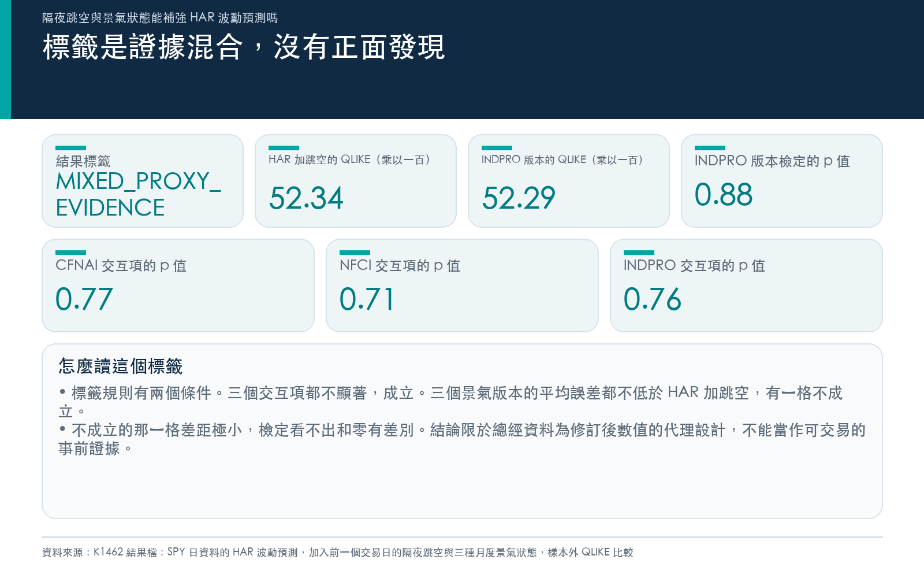Click the label 'NFCI 交互項的 p 值'
This screenshot has width=924, height=578.
coord(400,266)
